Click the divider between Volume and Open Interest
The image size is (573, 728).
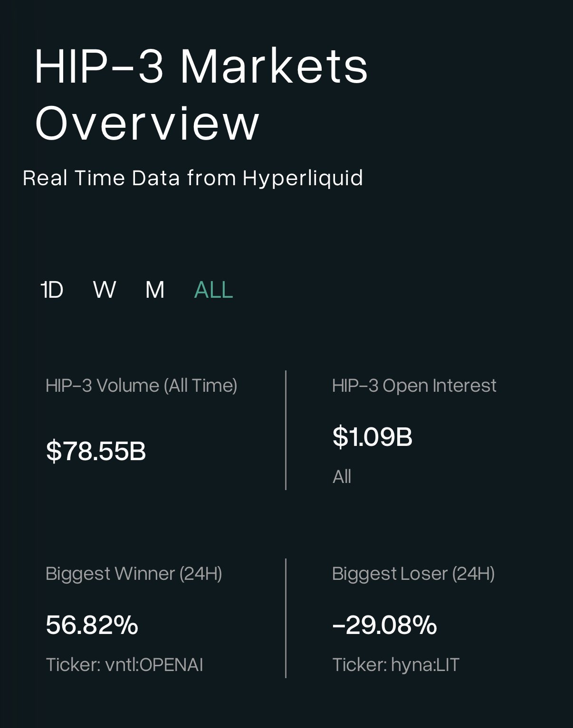(x=286, y=430)
